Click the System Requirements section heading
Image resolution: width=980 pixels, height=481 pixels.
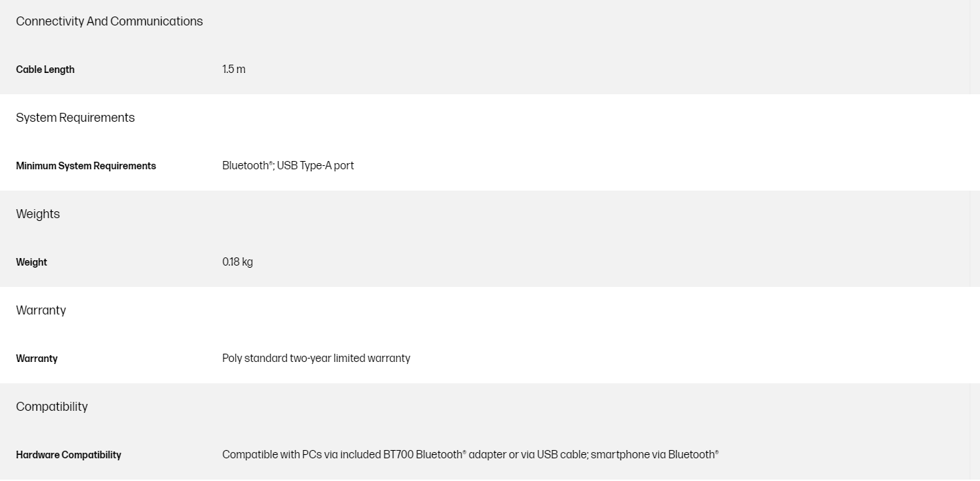(x=75, y=118)
